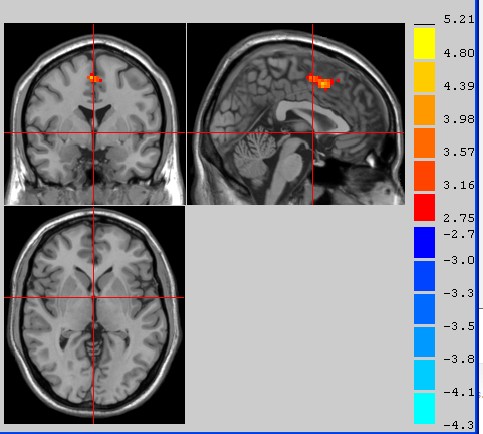
Task: Click the activation cluster in the sagittal view
Action: click(x=322, y=81)
